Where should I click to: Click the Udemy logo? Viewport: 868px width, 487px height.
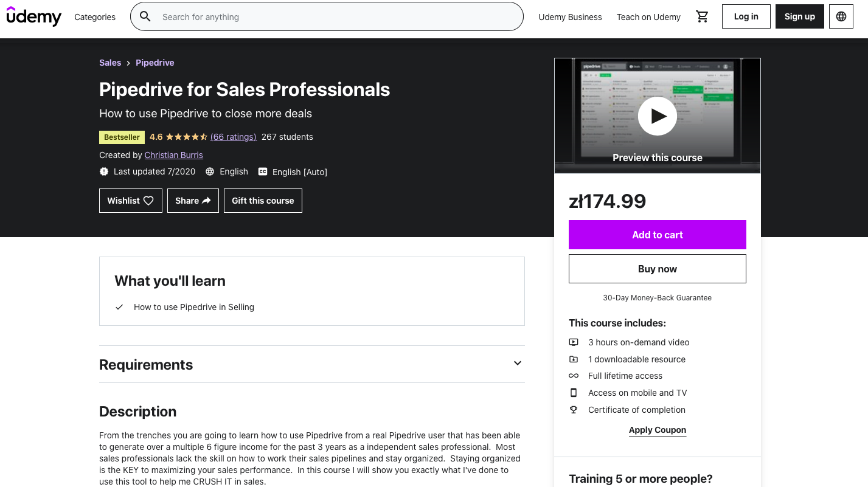click(34, 16)
